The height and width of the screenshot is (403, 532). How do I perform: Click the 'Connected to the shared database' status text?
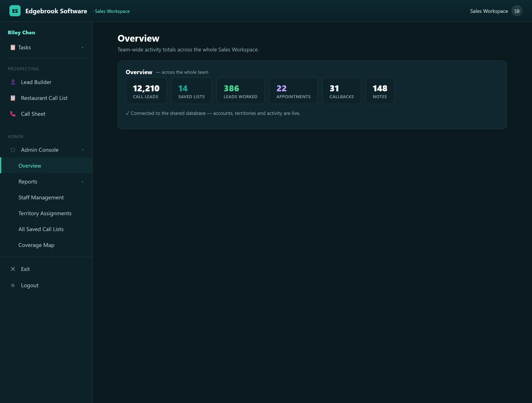click(213, 113)
